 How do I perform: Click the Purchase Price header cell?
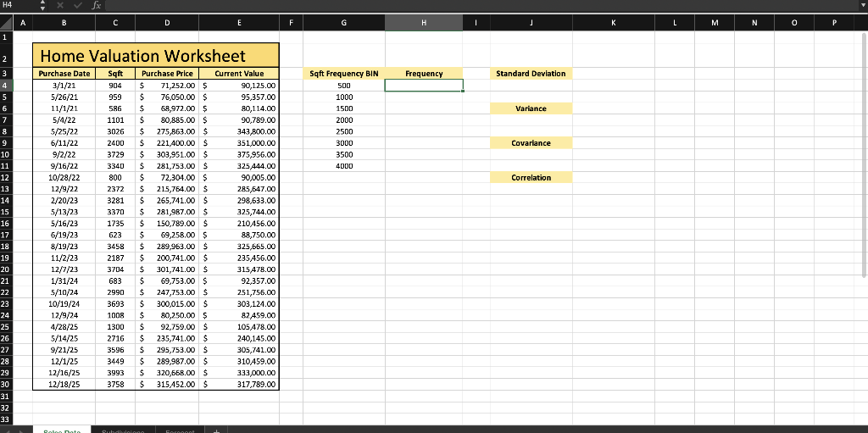pos(167,74)
